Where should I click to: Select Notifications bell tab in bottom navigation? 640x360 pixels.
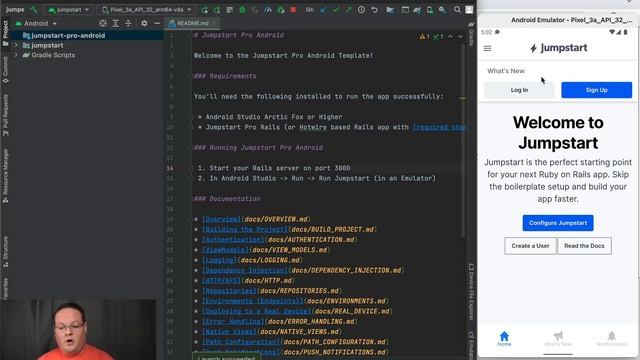(611, 339)
